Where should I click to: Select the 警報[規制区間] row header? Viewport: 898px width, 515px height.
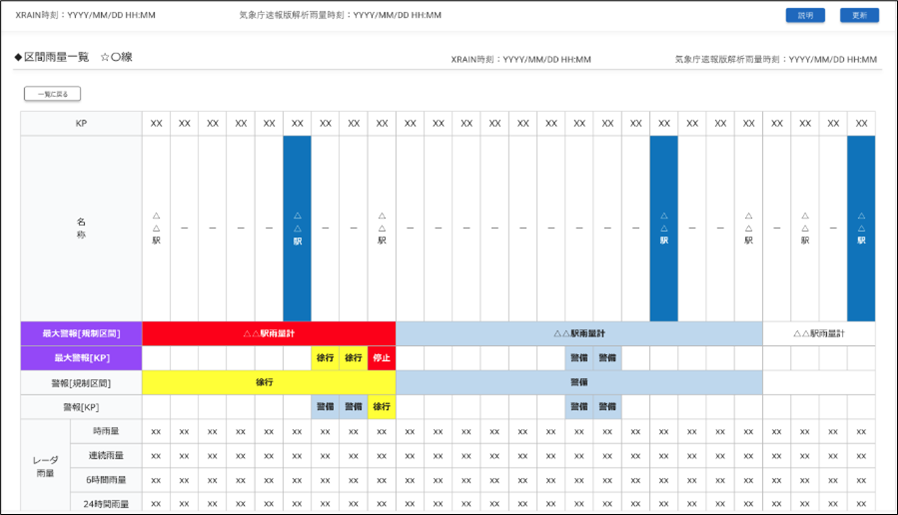81,383
